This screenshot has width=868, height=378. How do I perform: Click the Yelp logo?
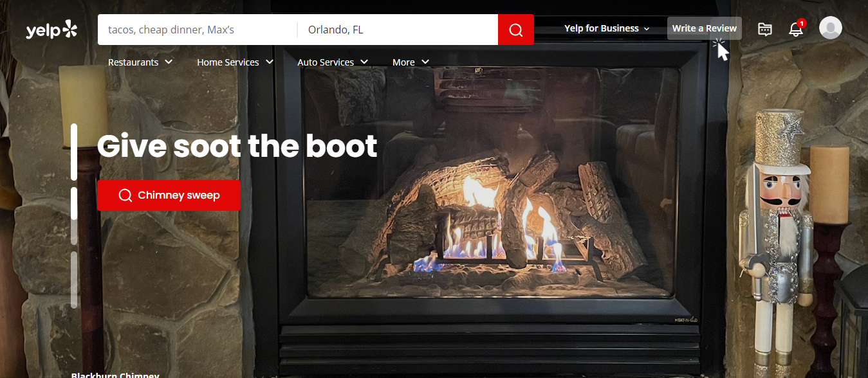(x=51, y=30)
